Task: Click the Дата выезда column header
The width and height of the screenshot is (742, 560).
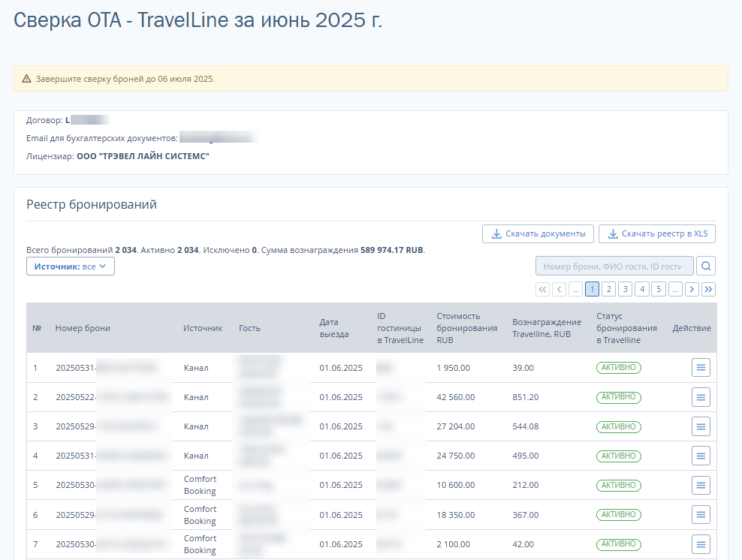Action: [x=334, y=328]
